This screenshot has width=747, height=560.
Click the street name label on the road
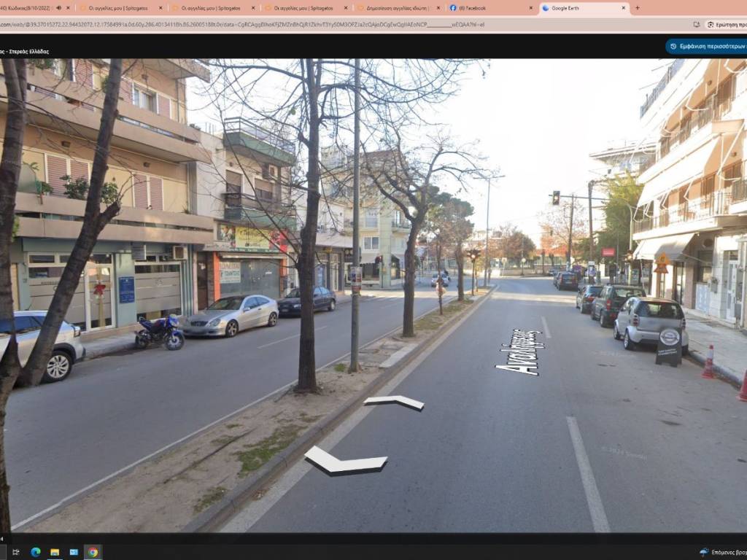(x=520, y=352)
